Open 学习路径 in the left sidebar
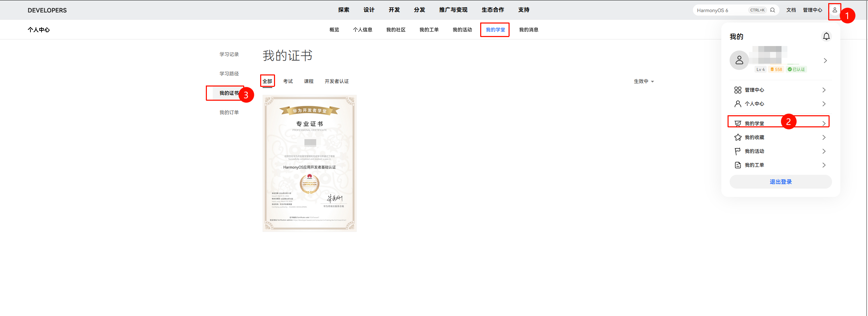868x316 pixels. click(x=229, y=74)
